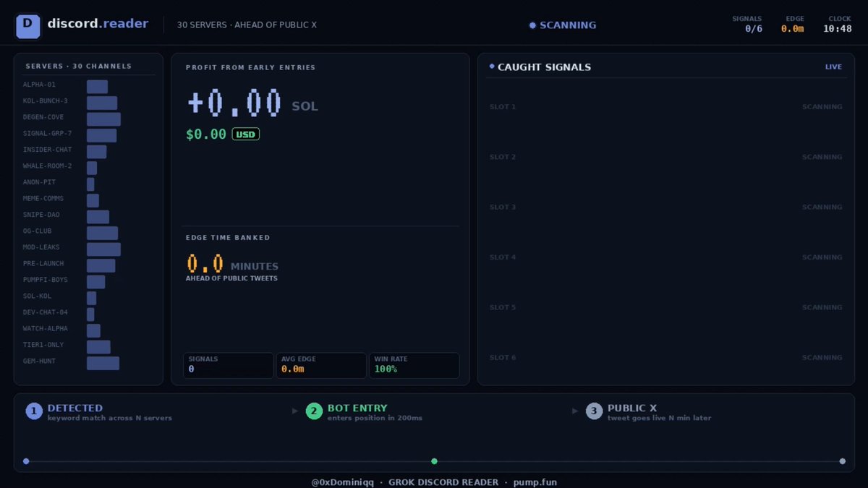The width and height of the screenshot is (868, 488).
Task: Select the ALPHA-01 server row
Action: 88,85
